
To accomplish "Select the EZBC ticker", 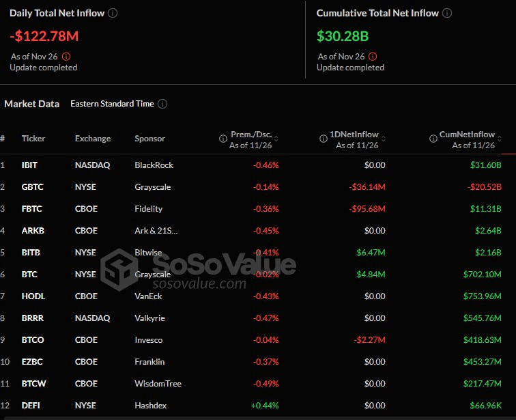I will [x=32, y=362].
